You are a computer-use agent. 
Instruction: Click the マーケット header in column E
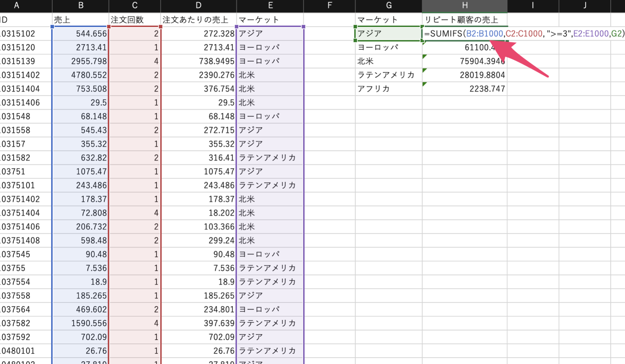point(270,20)
